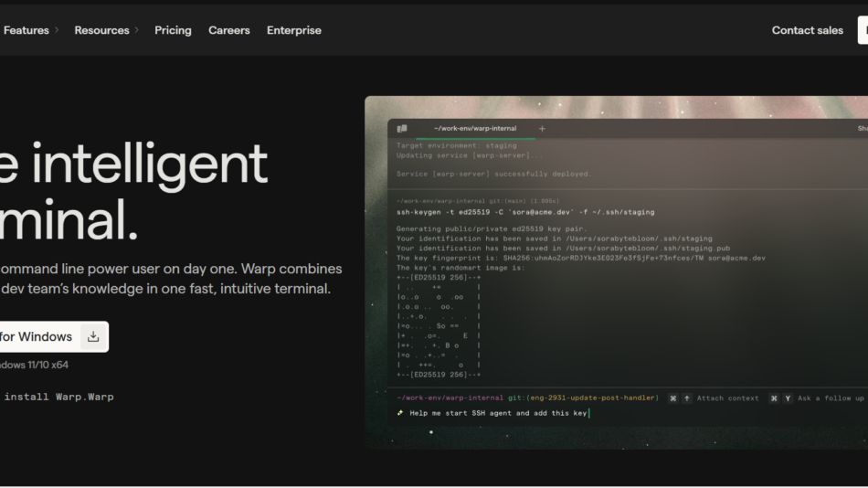
Task: Click Contact sales in the header
Action: click(807, 30)
